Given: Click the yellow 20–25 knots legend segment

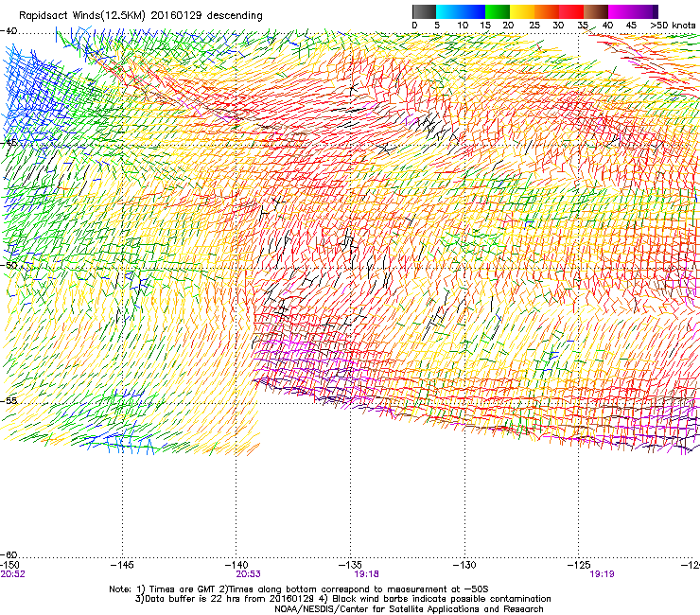Looking at the screenshot, I should pos(522,11).
